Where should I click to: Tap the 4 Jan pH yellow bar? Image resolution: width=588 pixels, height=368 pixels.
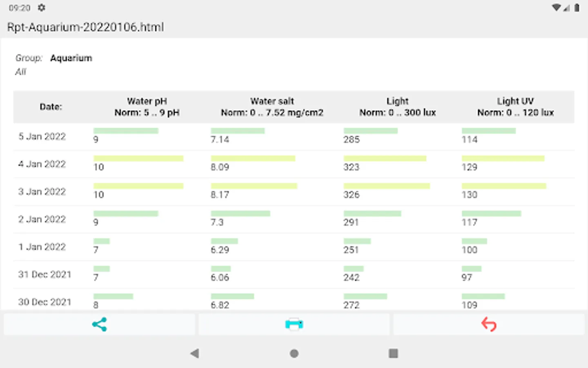coord(138,159)
